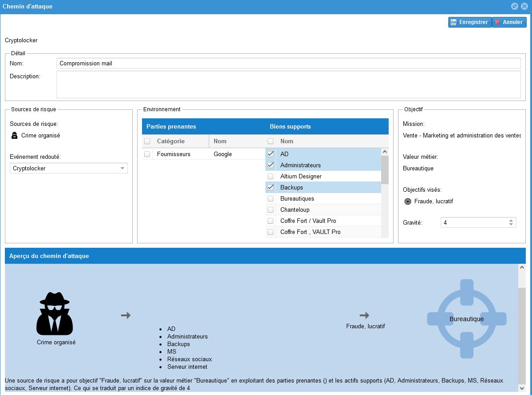Click the Crime organisé spy icon in preview
This screenshot has height=395, width=532.
[x=54, y=314]
